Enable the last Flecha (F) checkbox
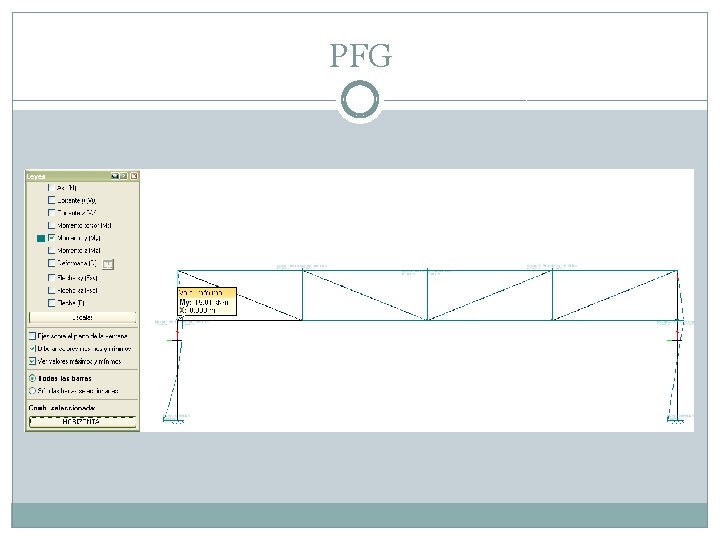This screenshot has height=540, width=720. (51, 303)
